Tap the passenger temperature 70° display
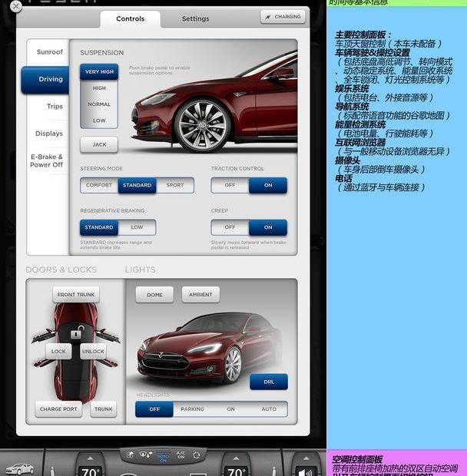 [x=235, y=471]
